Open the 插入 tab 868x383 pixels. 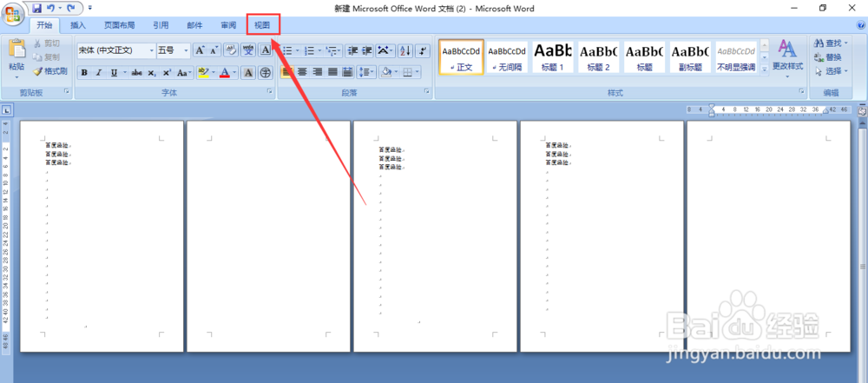pos(78,25)
